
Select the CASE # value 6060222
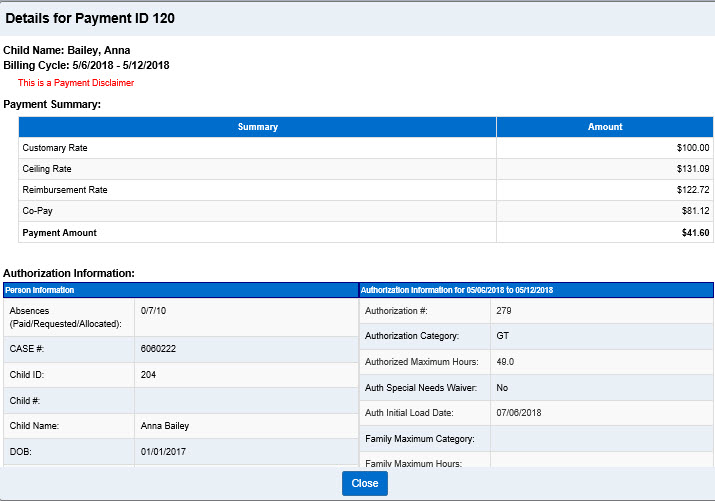coord(158,348)
